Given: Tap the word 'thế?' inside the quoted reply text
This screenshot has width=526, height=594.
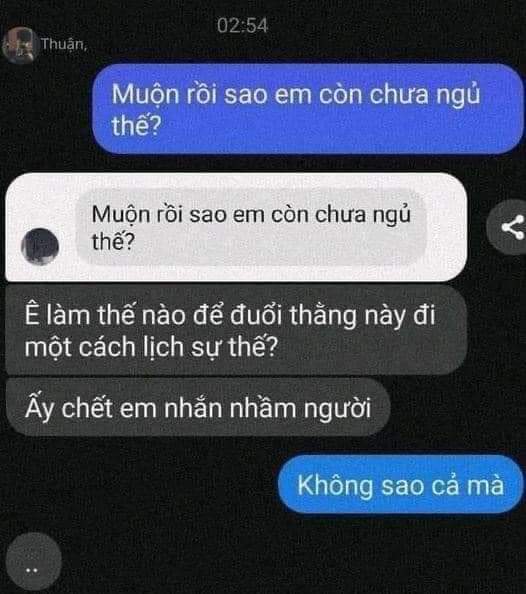Looking at the screenshot, I should tap(113, 241).
